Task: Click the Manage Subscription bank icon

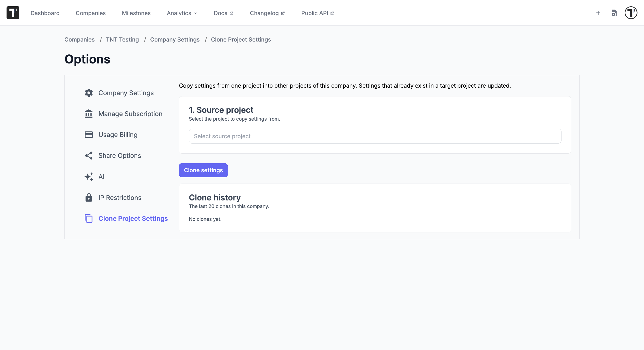Action: [89, 114]
